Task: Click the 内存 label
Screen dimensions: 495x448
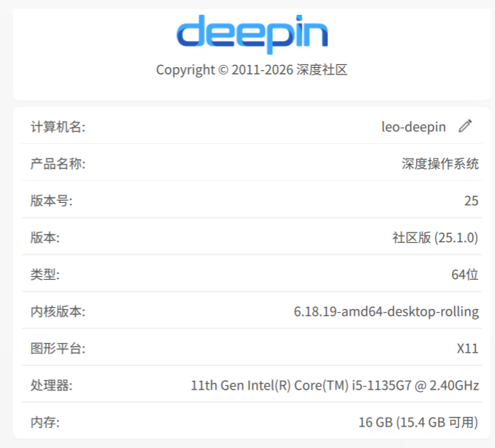Action: point(45,422)
